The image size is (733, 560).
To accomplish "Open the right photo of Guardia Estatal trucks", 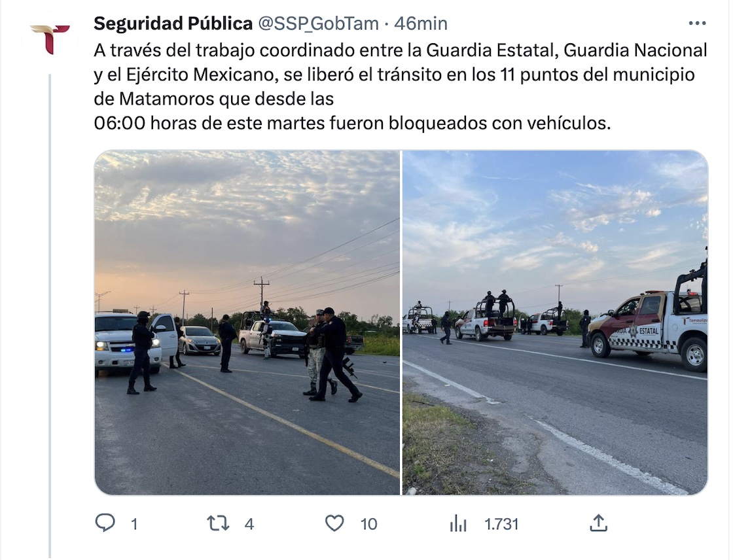I will tap(555, 322).
